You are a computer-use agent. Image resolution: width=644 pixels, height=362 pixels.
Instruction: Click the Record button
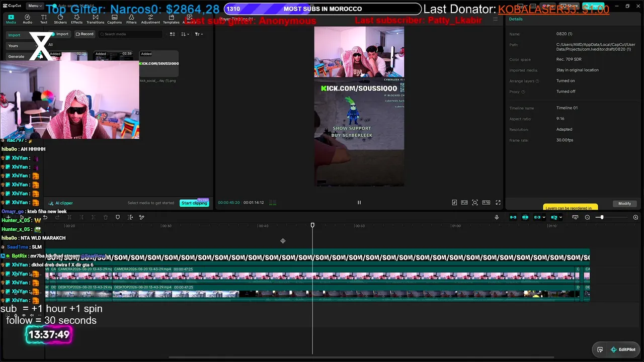85,34
